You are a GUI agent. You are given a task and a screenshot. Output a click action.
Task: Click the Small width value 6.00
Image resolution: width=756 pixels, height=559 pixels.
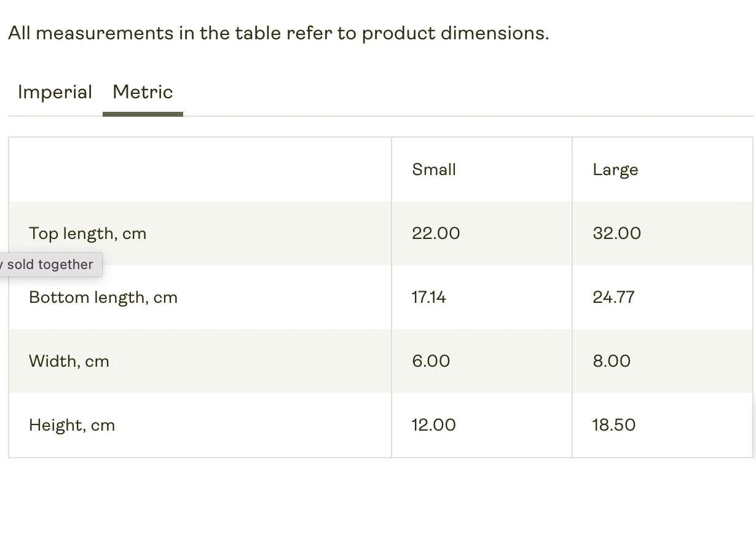coord(431,361)
